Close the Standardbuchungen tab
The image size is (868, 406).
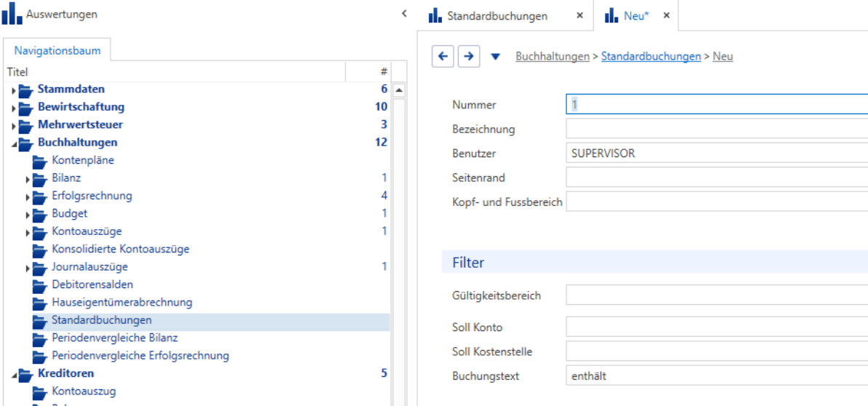tap(579, 15)
